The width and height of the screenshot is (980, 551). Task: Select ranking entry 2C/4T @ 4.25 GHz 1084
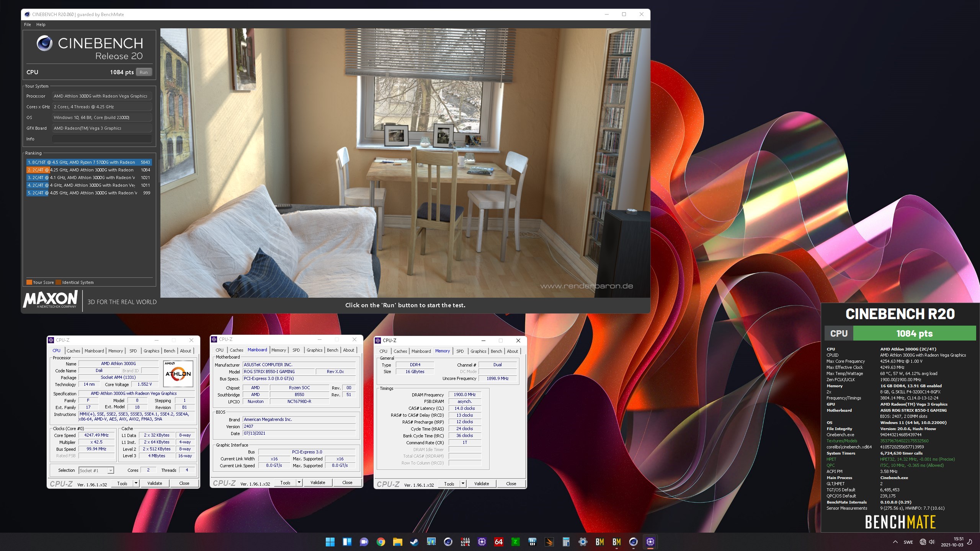click(x=89, y=170)
